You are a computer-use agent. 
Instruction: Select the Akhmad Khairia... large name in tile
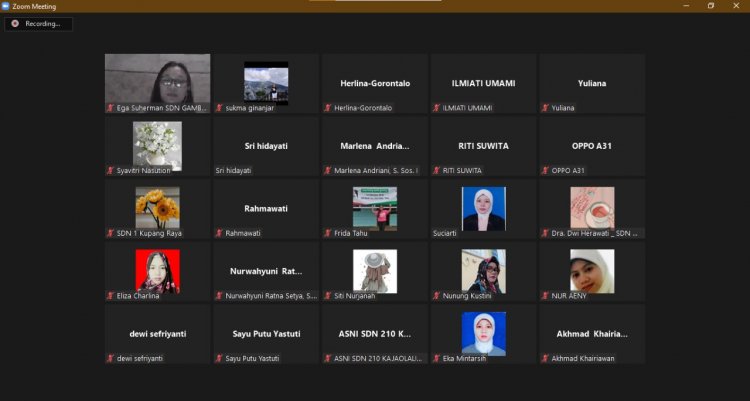592,334
